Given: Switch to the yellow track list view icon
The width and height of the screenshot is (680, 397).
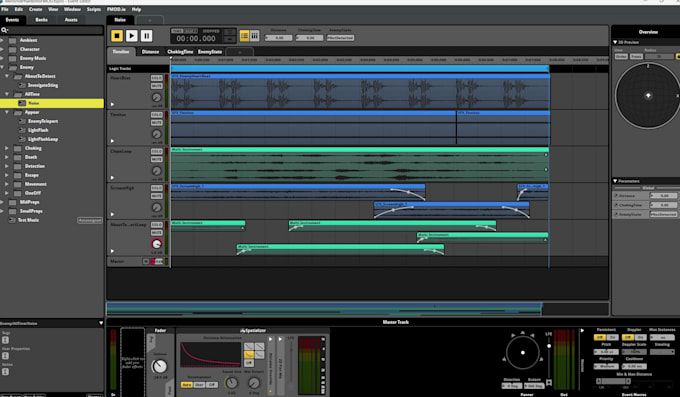Looking at the screenshot, I should pos(245,36).
